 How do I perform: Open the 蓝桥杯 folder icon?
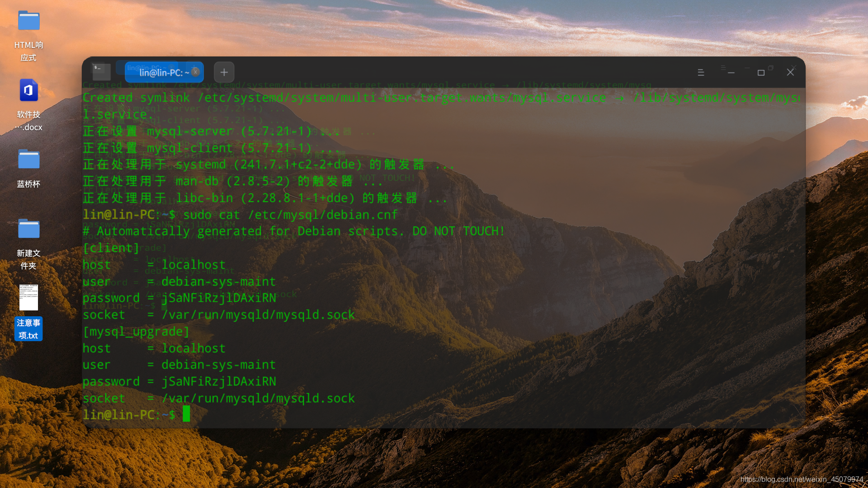pos(28,160)
